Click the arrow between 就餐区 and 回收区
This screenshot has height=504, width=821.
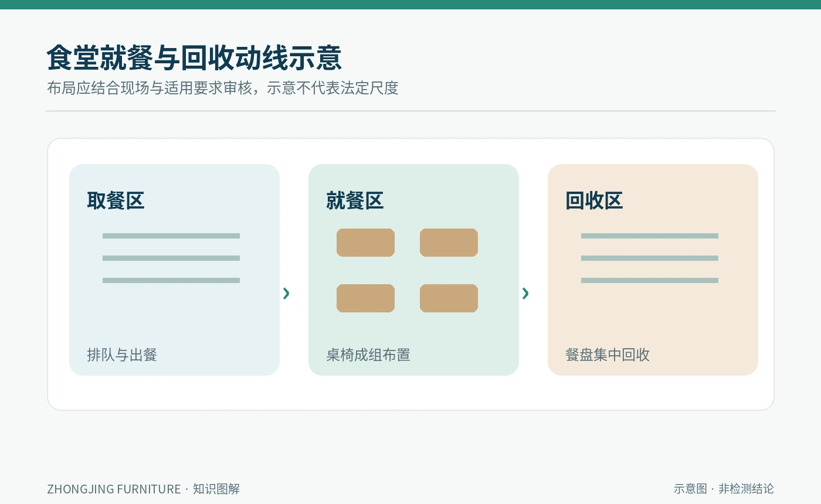(x=525, y=293)
